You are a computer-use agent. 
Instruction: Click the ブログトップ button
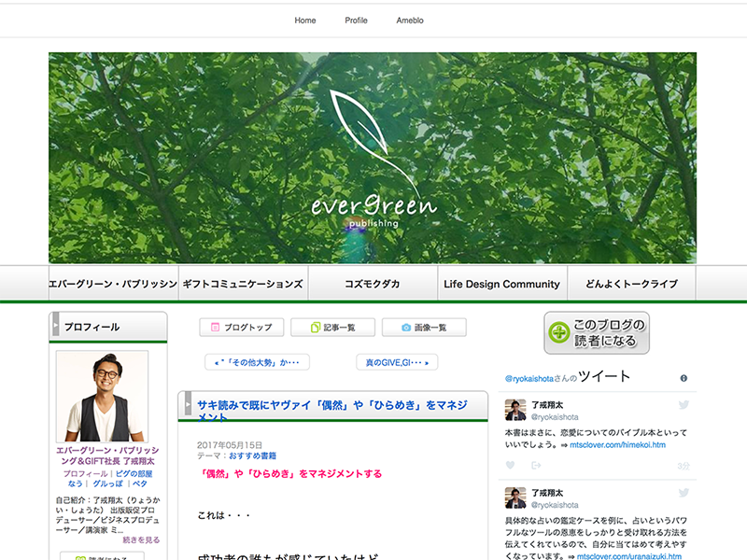[242, 328]
